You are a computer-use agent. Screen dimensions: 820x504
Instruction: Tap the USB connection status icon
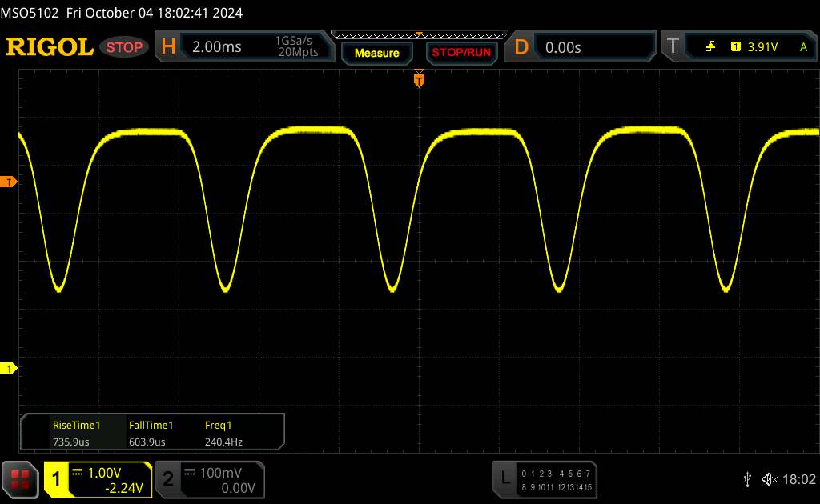pyautogui.click(x=747, y=479)
